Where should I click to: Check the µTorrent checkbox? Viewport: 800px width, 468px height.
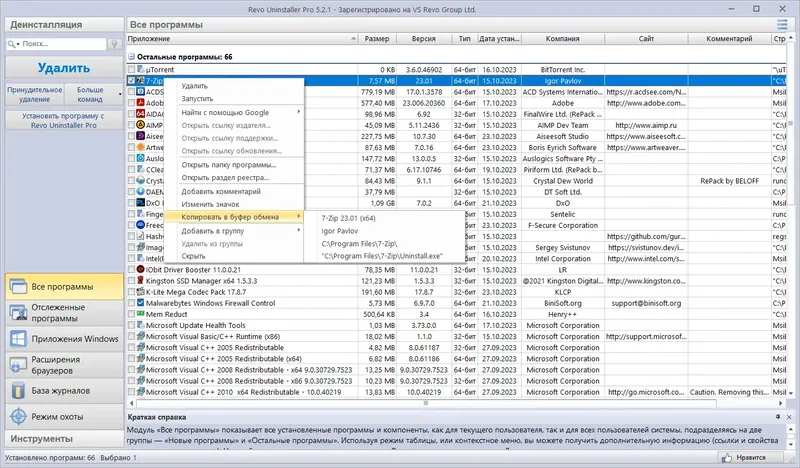(x=132, y=69)
